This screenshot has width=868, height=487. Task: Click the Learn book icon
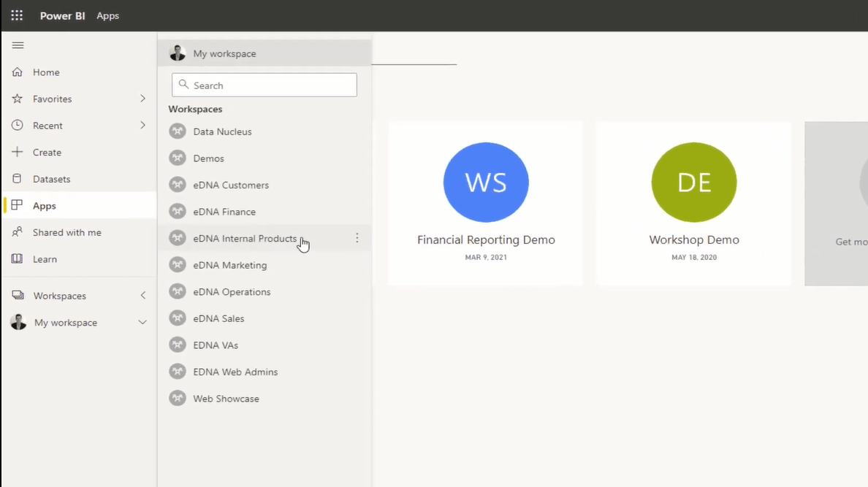[x=17, y=258]
